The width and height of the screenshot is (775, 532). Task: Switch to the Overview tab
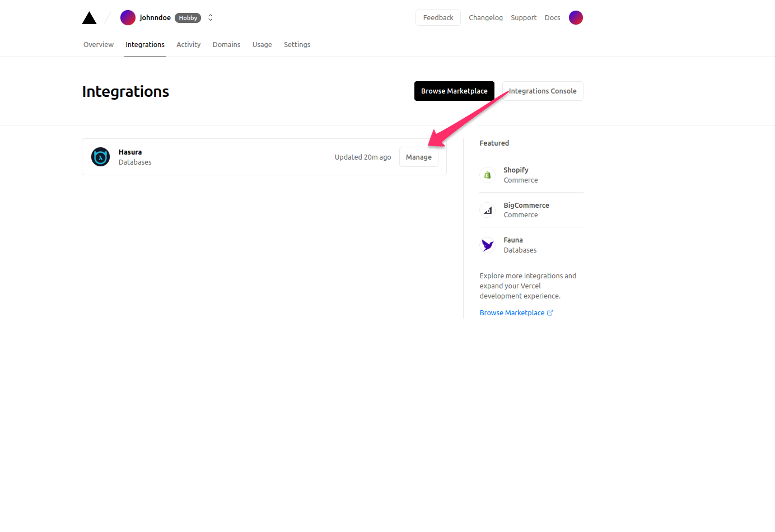click(x=98, y=44)
